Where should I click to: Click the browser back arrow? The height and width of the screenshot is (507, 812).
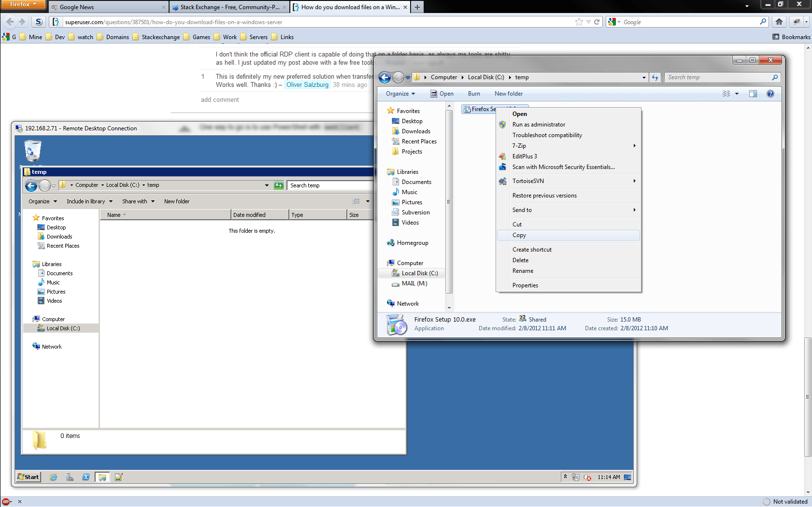point(10,22)
